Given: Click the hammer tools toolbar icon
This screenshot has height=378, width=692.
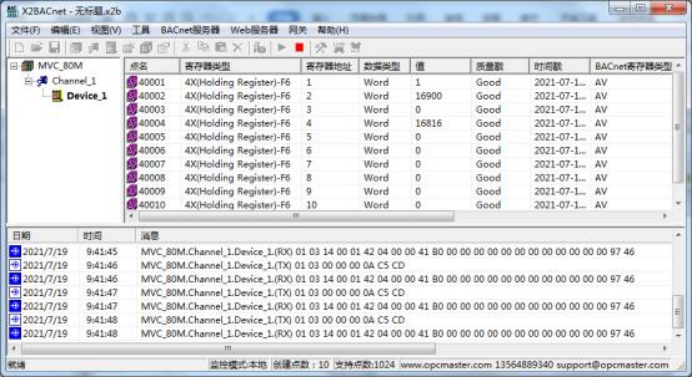Looking at the screenshot, I should 321,48.
